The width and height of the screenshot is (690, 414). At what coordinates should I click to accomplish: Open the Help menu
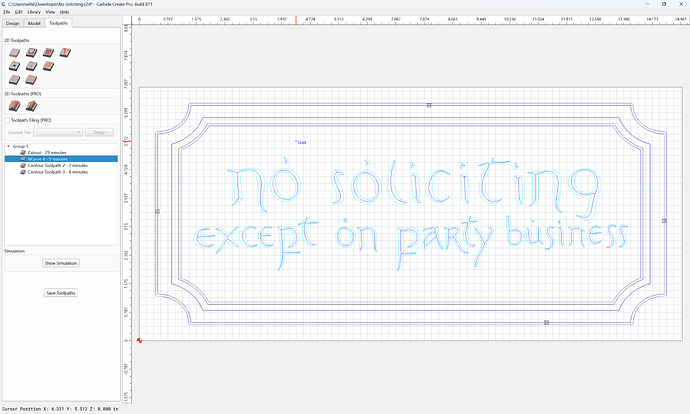coord(64,12)
